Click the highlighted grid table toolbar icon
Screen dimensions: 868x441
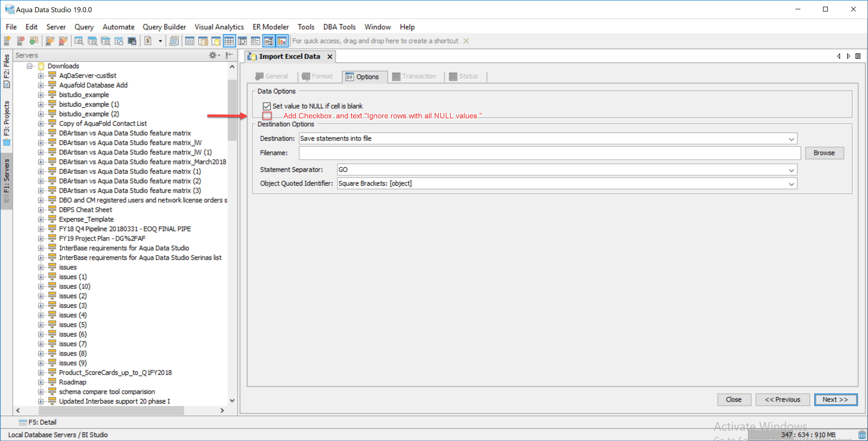[x=229, y=41]
